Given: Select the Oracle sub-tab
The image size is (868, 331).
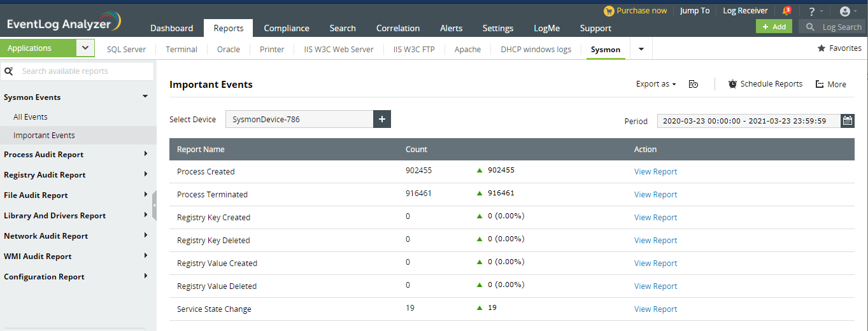Looking at the screenshot, I should [x=229, y=49].
